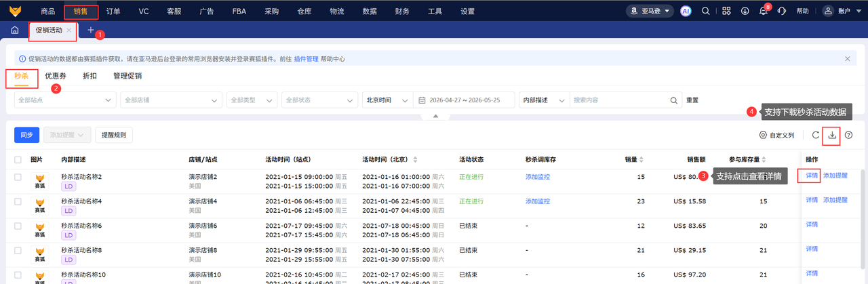
Task: Select checkbox for 秒杀活动名称2 row
Action: [18, 177]
